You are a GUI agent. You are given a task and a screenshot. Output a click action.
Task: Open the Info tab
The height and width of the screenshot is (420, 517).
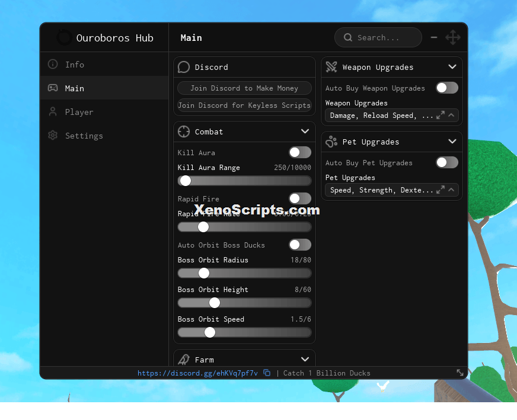click(x=104, y=64)
